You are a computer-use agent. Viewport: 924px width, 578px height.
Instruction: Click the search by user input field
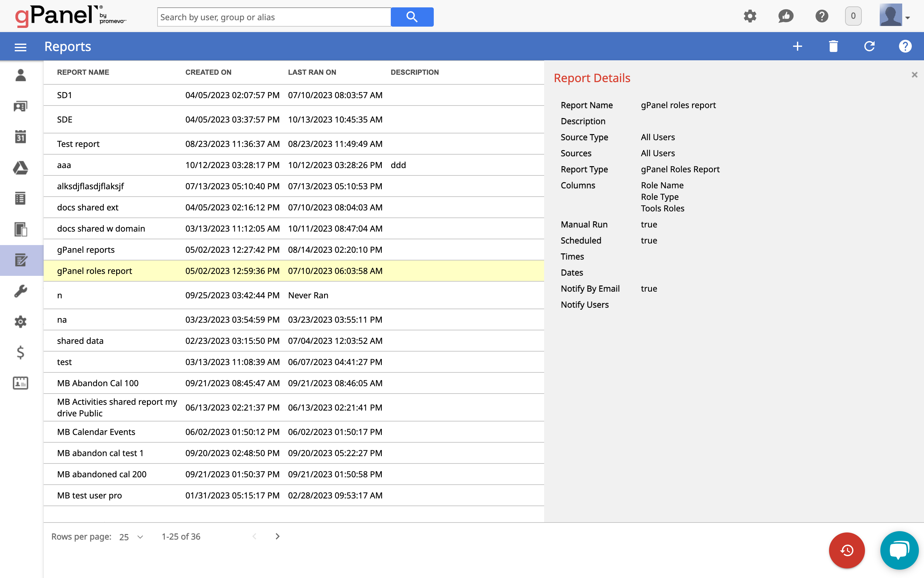pos(274,17)
